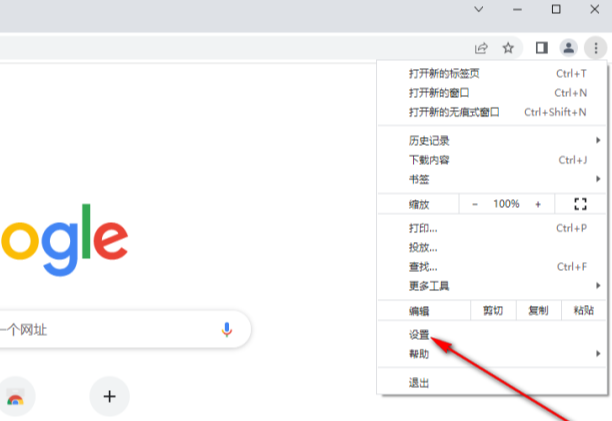This screenshot has height=421, width=612.
Task: Open the user profile avatar
Action: (569, 48)
